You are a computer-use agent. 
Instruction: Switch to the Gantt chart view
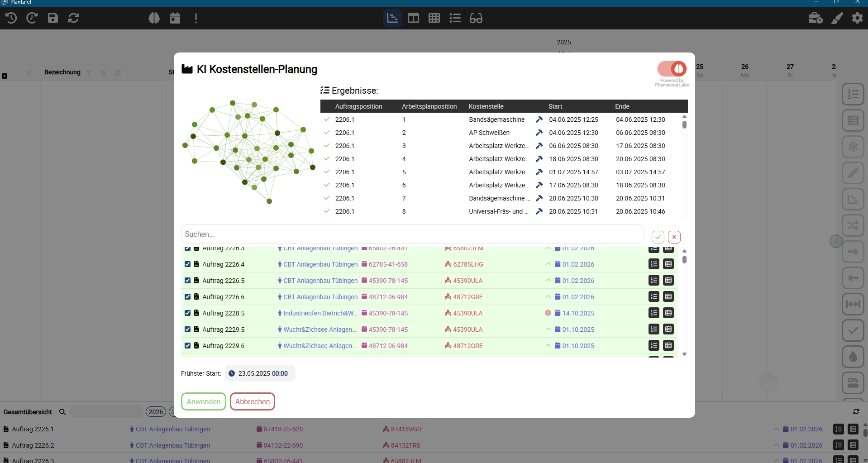click(x=392, y=18)
